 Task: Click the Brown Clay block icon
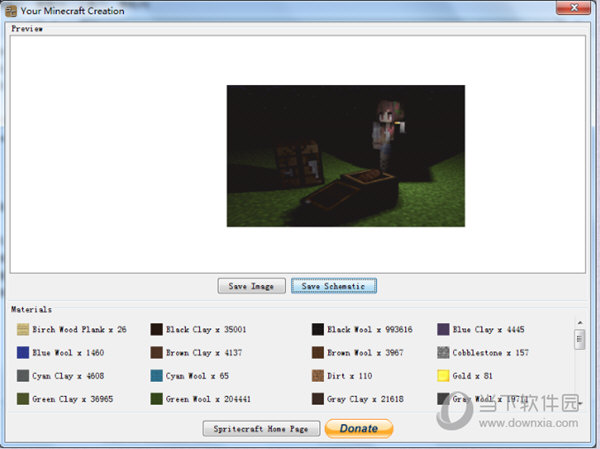pos(157,353)
